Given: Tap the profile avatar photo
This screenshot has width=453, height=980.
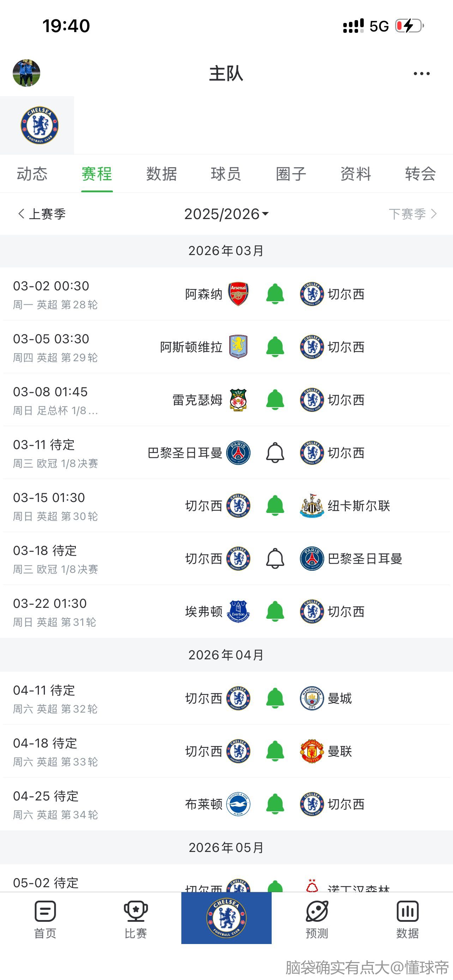Looking at the screenshot, I should point(26,73).
